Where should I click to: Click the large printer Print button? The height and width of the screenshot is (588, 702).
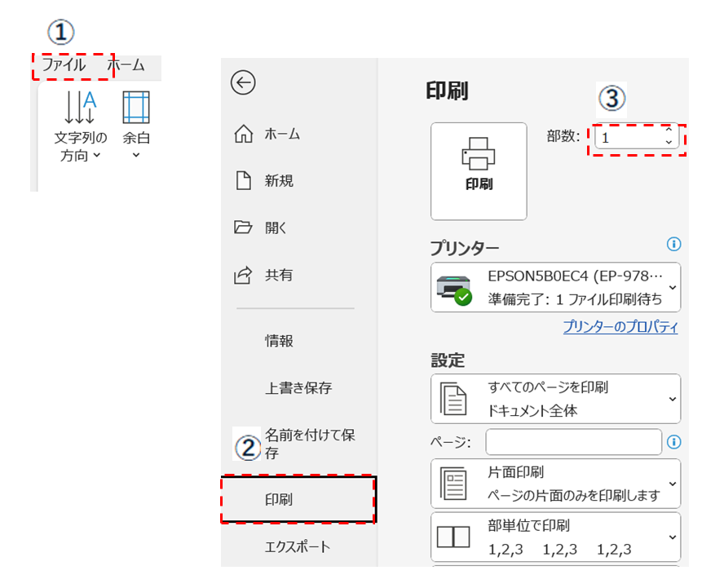coord(479,170)
